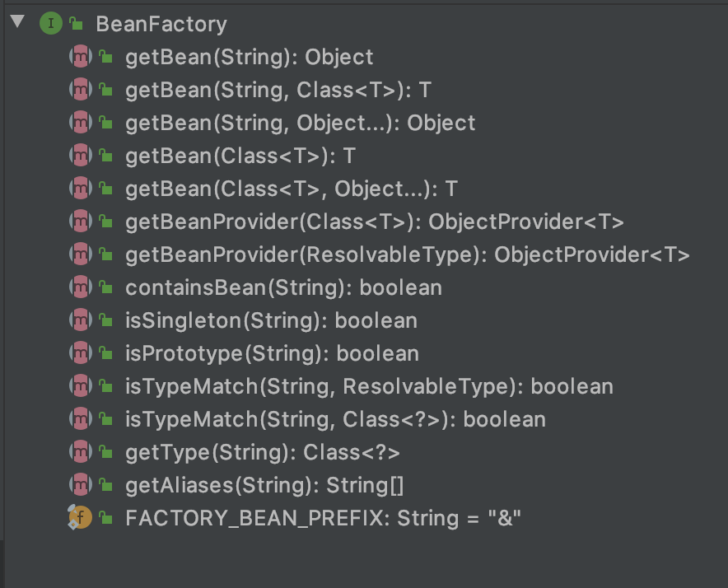Click the method icon for getAliases(String)
This screenshot has width=728, height=588.
click(x=82, y=485)
